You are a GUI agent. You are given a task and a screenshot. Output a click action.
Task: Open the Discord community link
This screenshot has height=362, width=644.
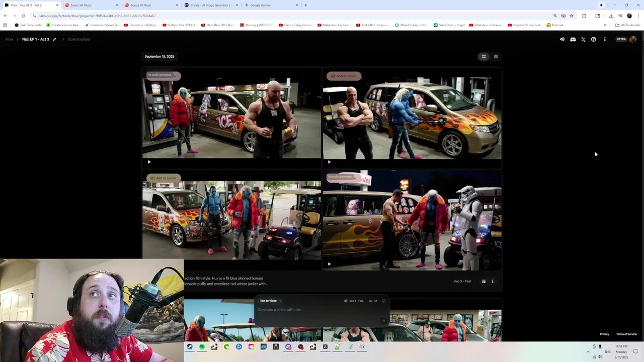[x=573, y=39]
